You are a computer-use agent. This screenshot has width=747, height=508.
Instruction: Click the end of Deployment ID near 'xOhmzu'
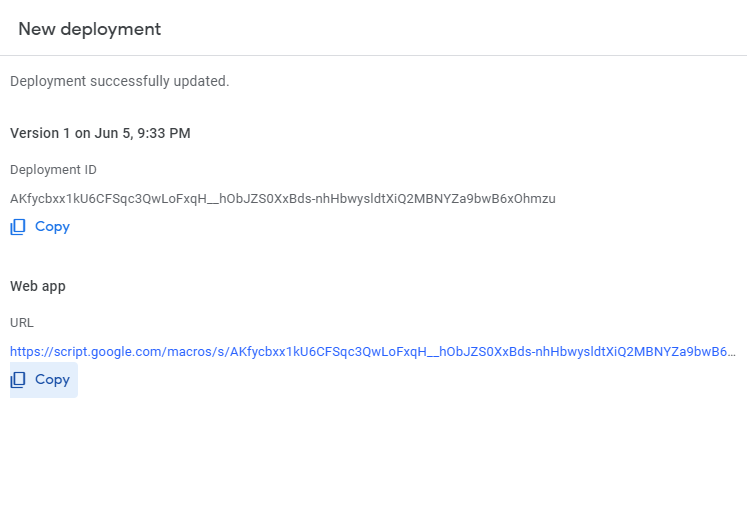click(x=535, y=199)
